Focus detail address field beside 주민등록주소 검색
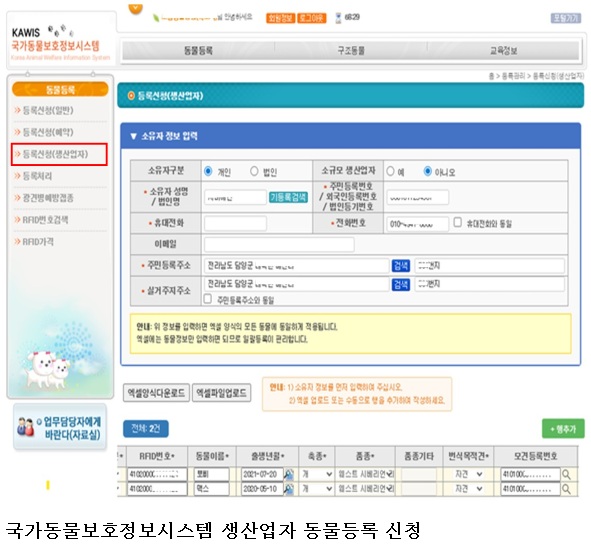 490,266
